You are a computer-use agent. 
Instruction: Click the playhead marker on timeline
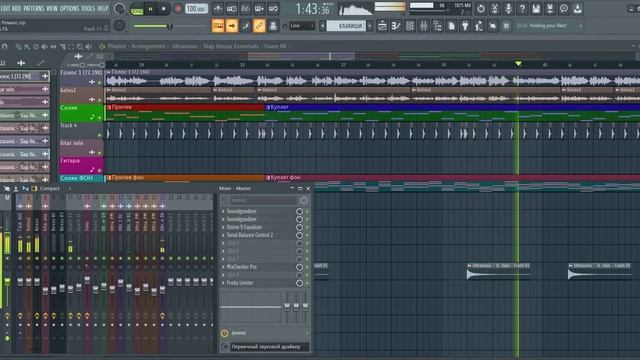[x=518, y=64]
